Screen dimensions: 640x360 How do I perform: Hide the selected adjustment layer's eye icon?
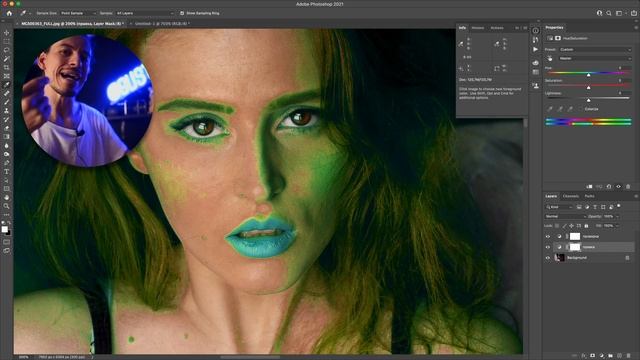(x=548, y=247)
